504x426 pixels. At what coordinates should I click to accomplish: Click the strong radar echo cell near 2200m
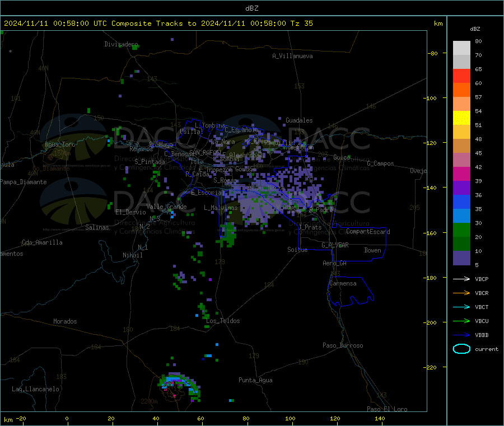(180, 386)
